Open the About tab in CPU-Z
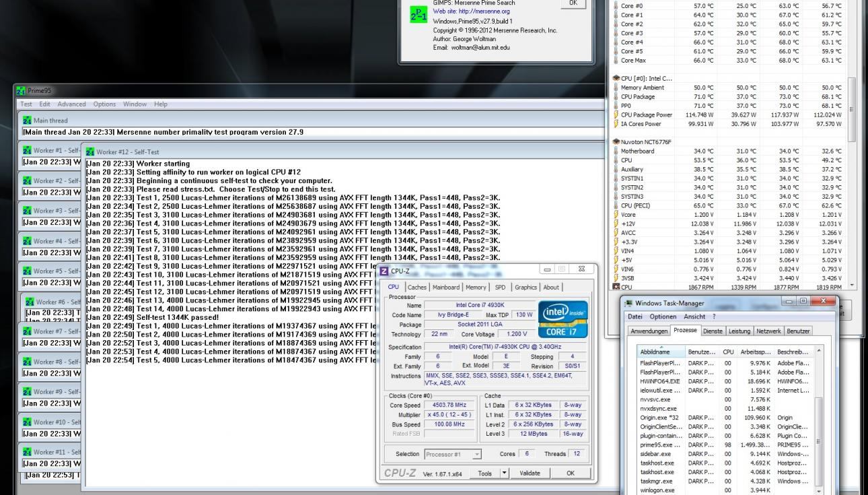This screenshot has height=495, width=868. (552, 288)
